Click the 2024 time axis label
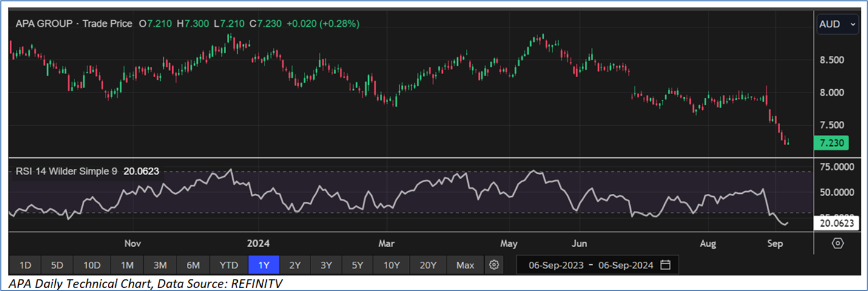Image resolution: width=868 pixels, height=291 pixels. [x=258, y=244]
